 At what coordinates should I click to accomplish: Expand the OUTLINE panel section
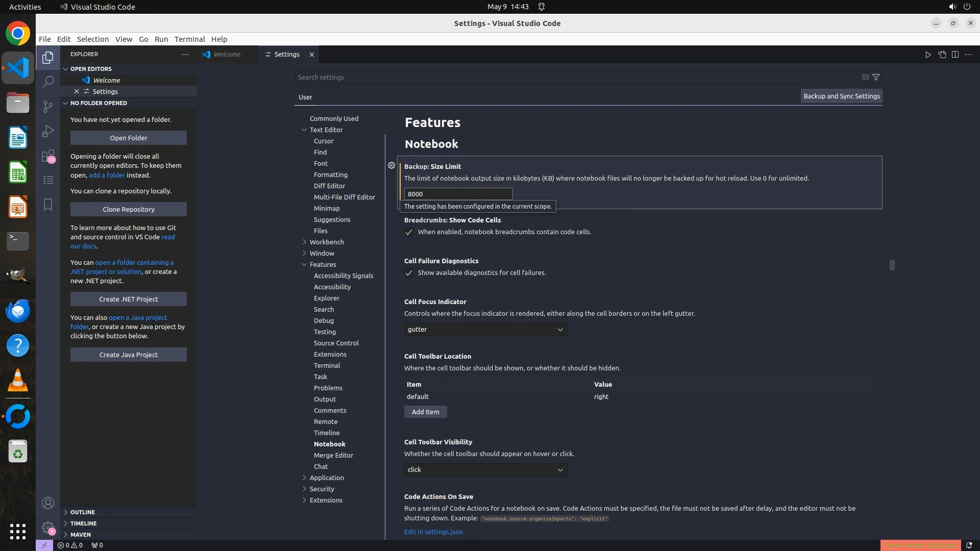83,512
